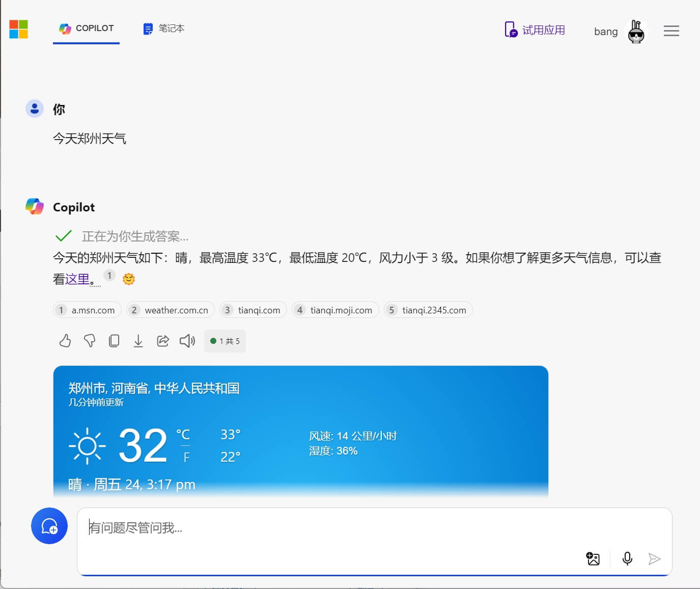Image resolution: width=700 pixels, height=589 pixels.
Task: Attach an image to your message
Action: coord(593,558)
